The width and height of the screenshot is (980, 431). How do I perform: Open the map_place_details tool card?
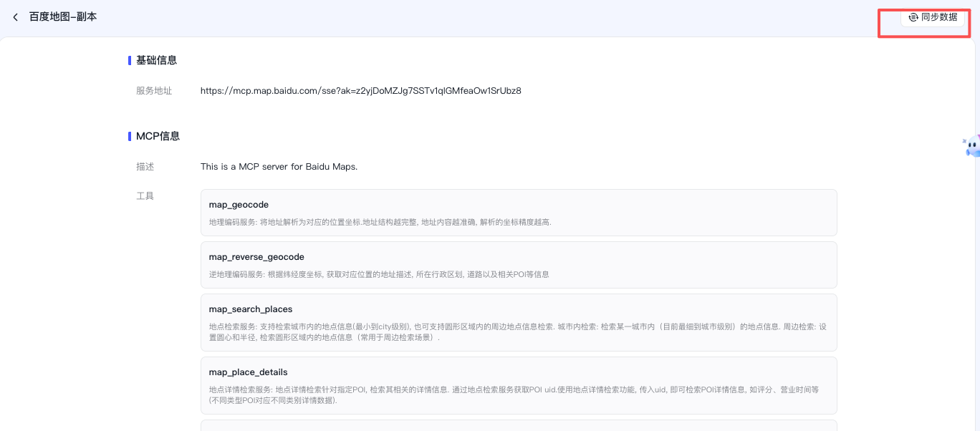pos(519,385)
